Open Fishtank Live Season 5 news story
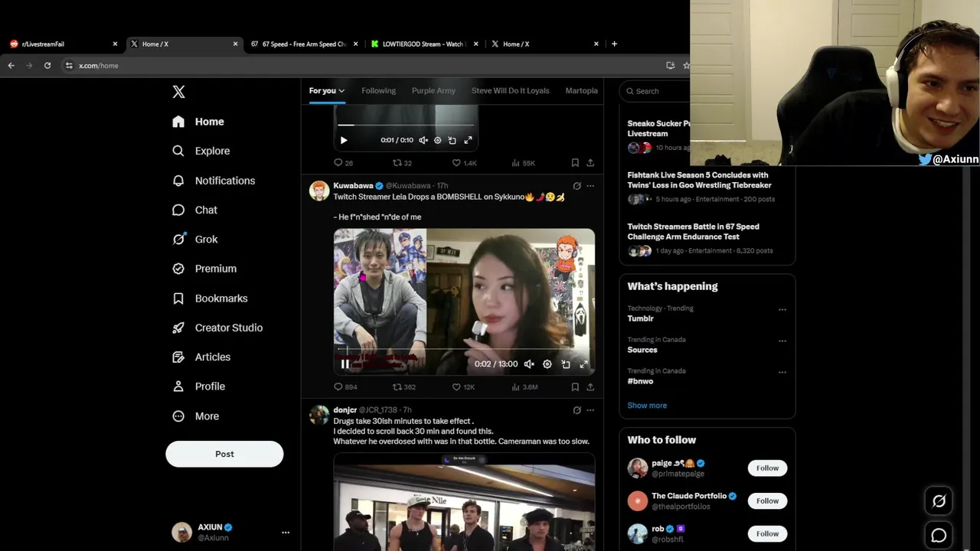 click(x=707, y=188)
